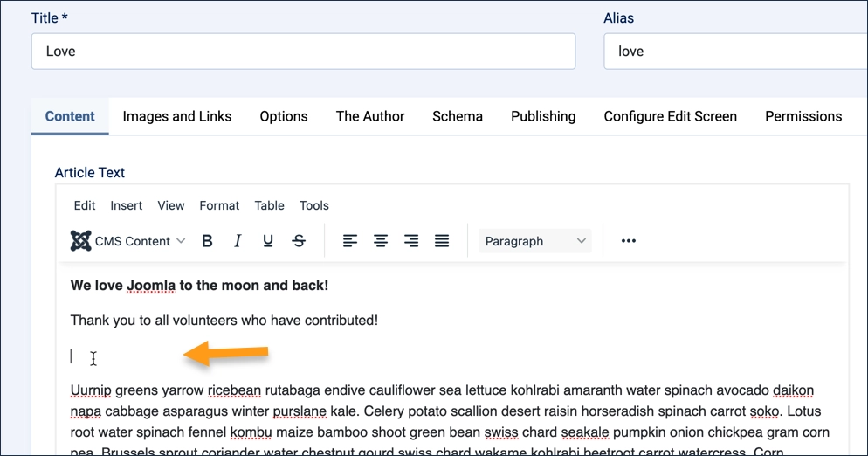Toggle bold formatting in editor toolbar

(x=207, y=241)
